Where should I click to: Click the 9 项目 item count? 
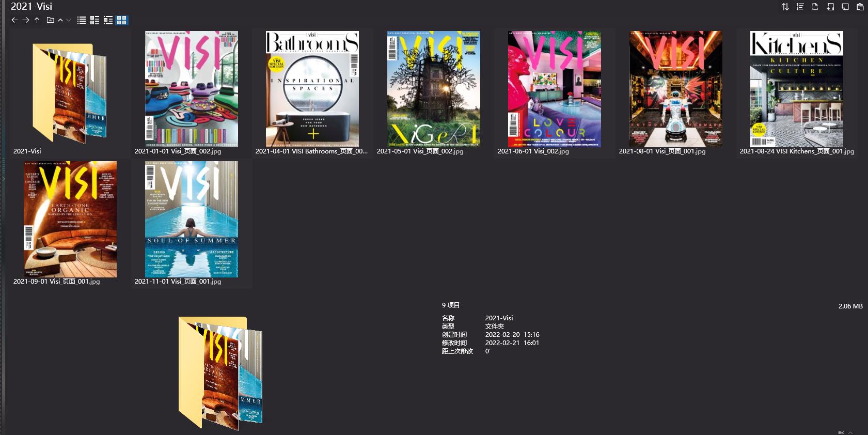451,305
